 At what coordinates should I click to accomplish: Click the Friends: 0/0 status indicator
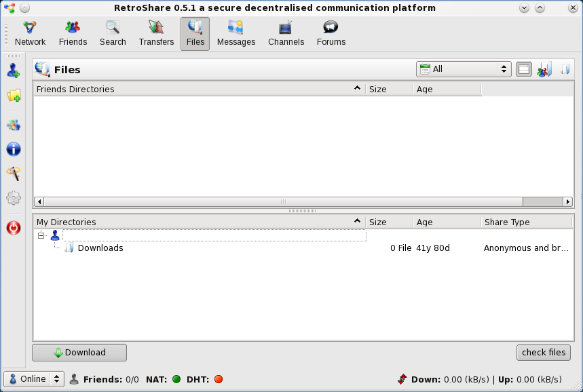[105, 379]
